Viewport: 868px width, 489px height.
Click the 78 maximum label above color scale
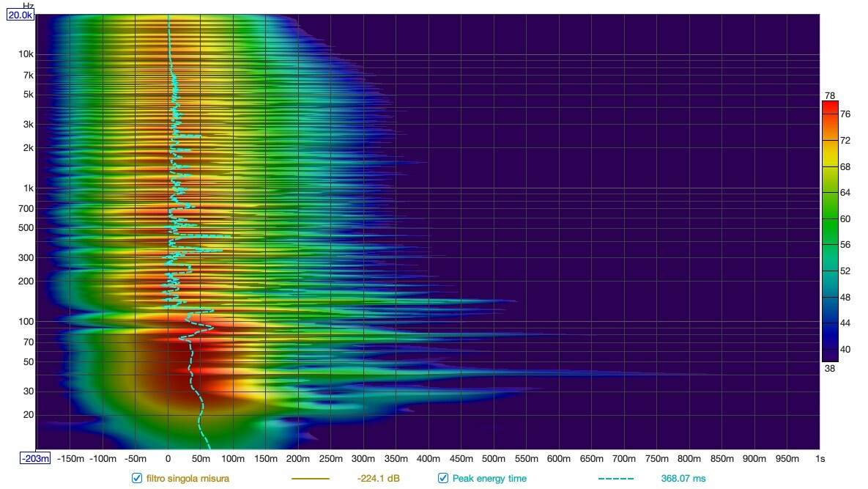point(829,96)
